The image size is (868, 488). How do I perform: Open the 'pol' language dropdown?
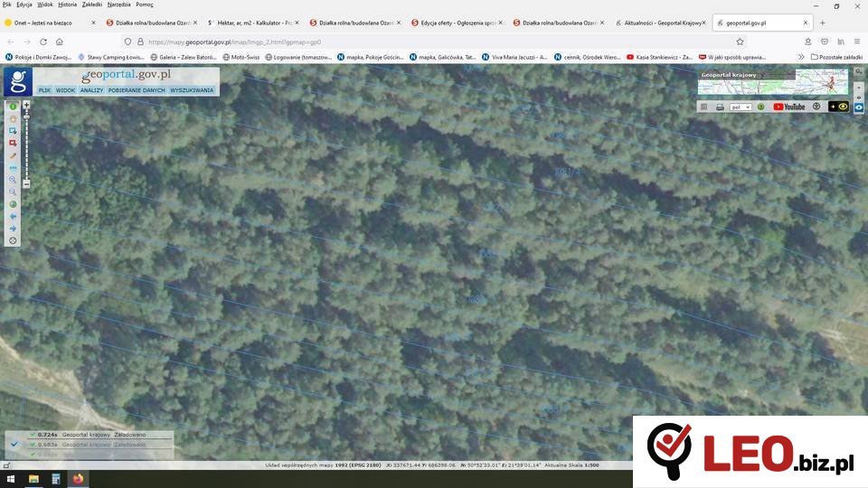(x=741, y=107)
